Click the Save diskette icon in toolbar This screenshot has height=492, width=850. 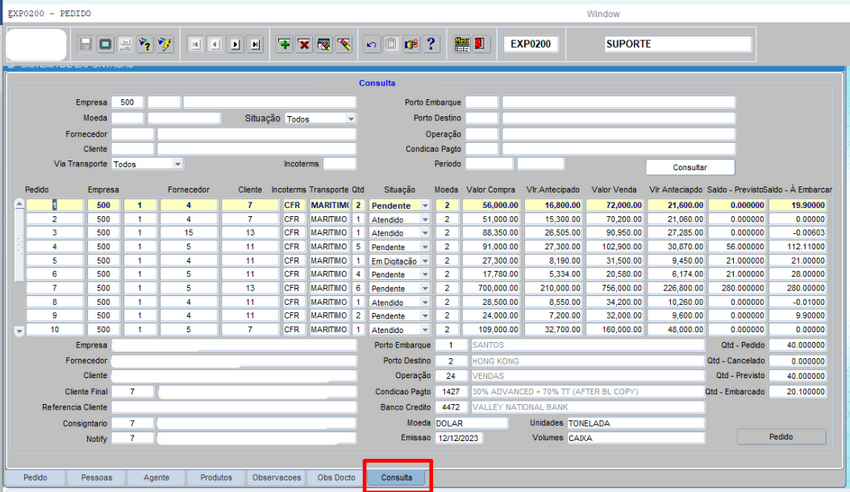[x=86, y=45]
